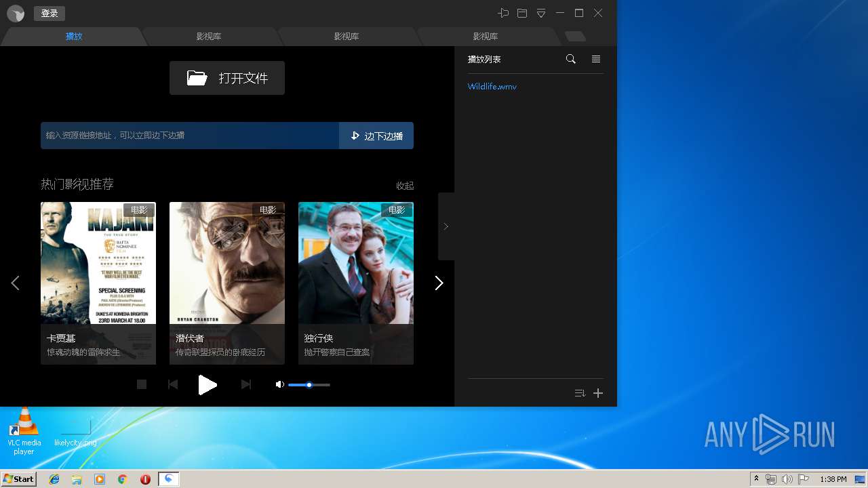Change playlist sort order icon

point(580,393)
